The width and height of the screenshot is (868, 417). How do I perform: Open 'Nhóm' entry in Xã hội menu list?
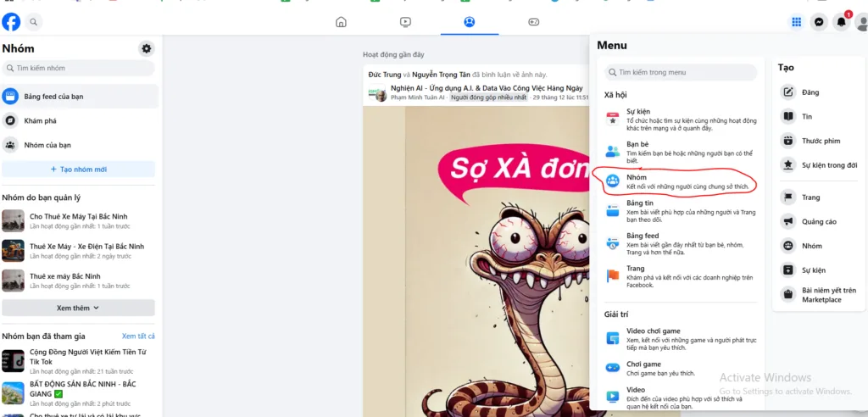pos(681,181)
